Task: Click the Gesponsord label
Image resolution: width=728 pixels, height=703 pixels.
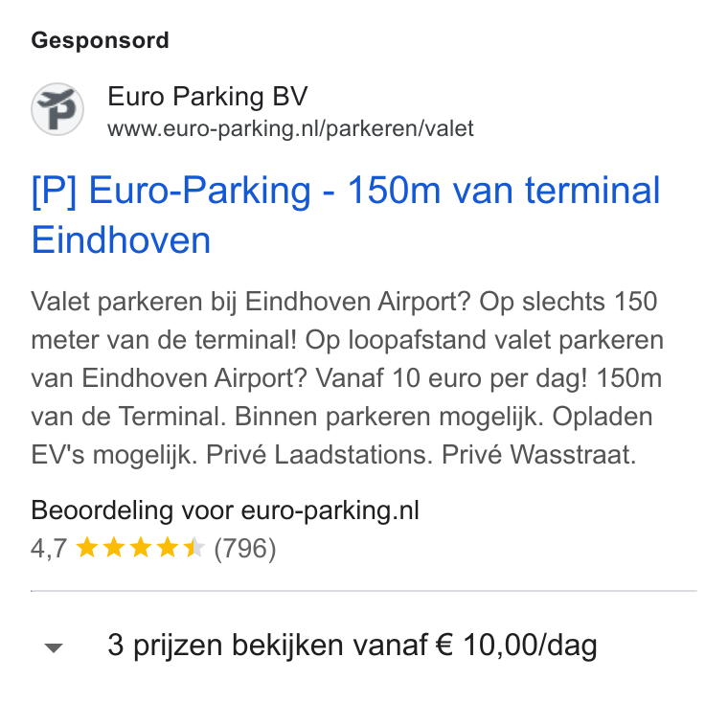Action: pos(100,40)
